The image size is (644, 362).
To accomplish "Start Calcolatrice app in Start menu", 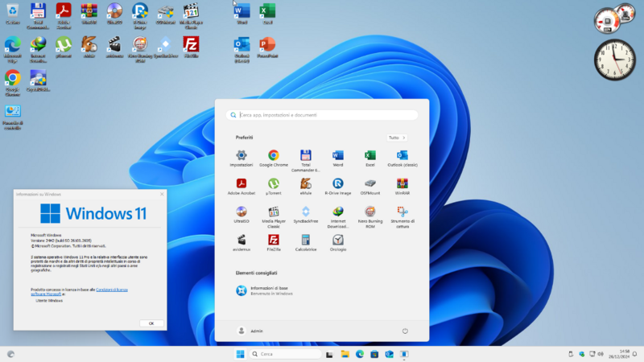I will coord(305,240).
